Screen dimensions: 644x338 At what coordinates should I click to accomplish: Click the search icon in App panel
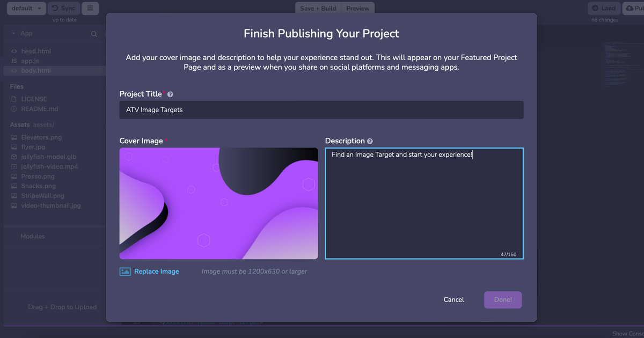[94, 34]
